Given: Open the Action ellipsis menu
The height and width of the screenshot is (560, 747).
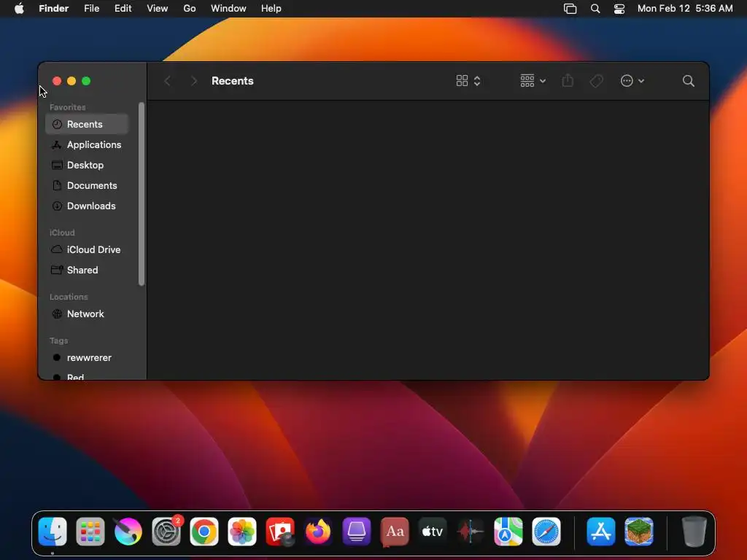Looking at the screenshot, I should point(632,81).
